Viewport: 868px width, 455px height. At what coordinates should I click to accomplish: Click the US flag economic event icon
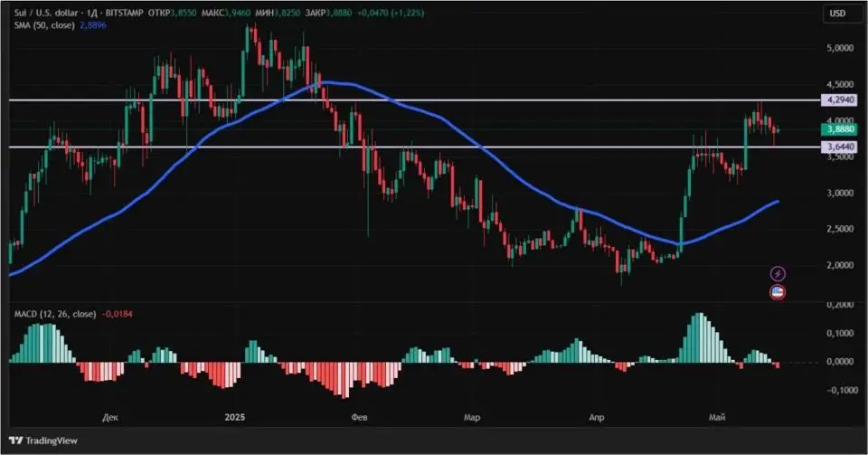point(778,291)
